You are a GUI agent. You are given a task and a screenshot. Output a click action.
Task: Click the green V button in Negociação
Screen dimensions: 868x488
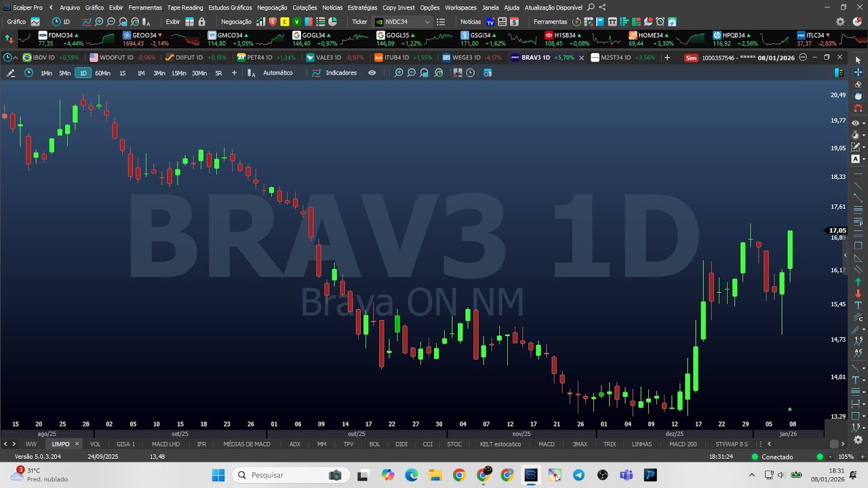pyautogui.click(x=296, y=22)
